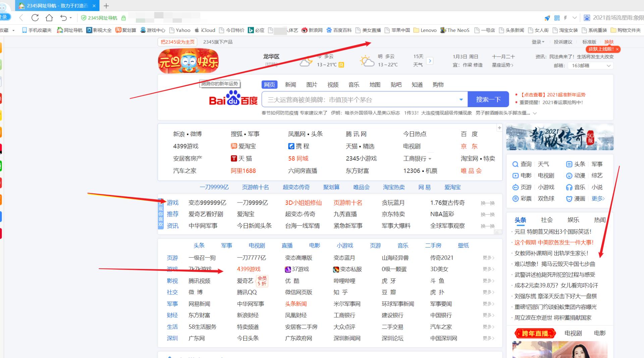Expand the Baidu search suggestion dropdown arrow
Image resolution: width=644 pixels, height=358 pixels.
pyautogui.click(x=461, y=99)
